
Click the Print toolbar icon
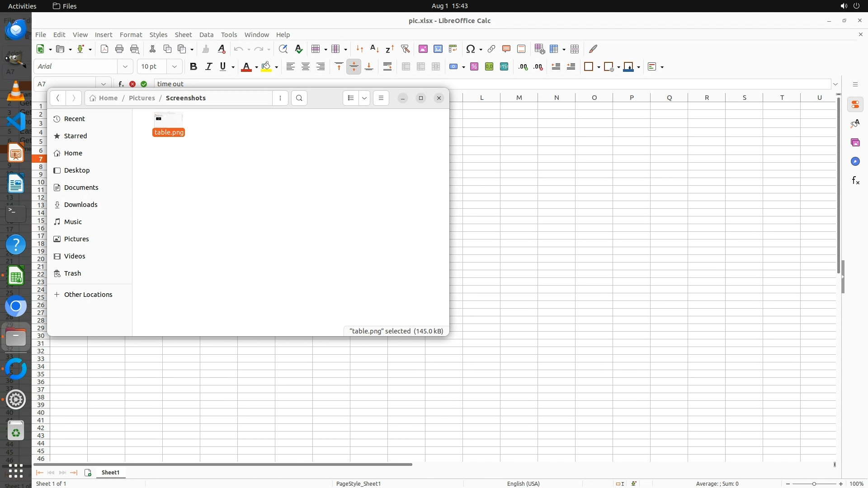click(x=119, y=49)
